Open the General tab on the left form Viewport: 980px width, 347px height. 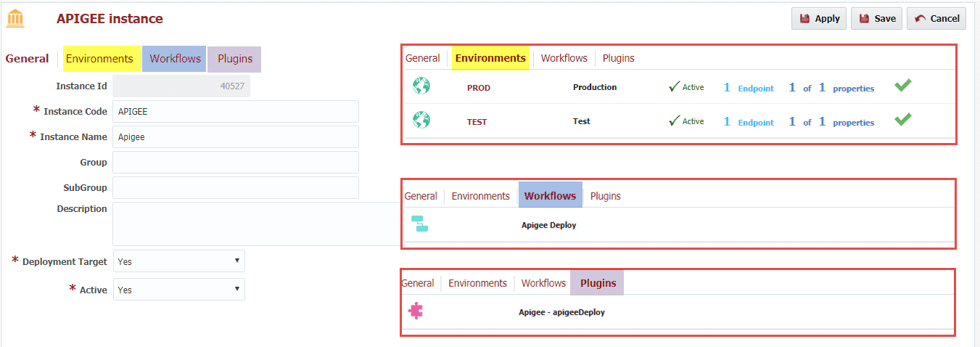point(28,59)
